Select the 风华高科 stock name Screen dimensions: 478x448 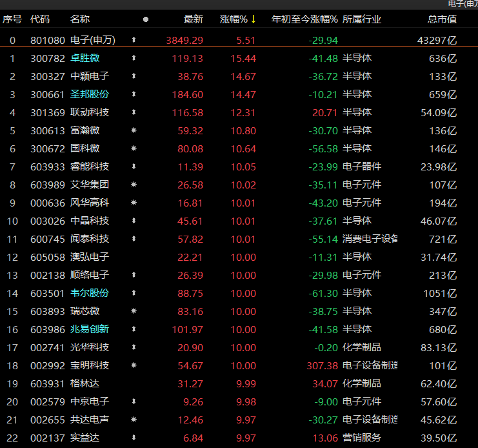(90, 203)
